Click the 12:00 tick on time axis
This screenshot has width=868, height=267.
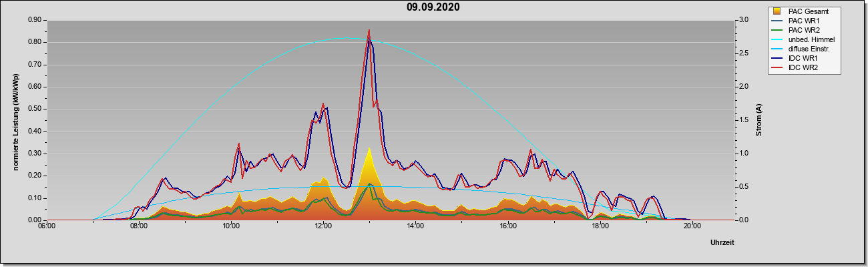[x=323, y=226]
